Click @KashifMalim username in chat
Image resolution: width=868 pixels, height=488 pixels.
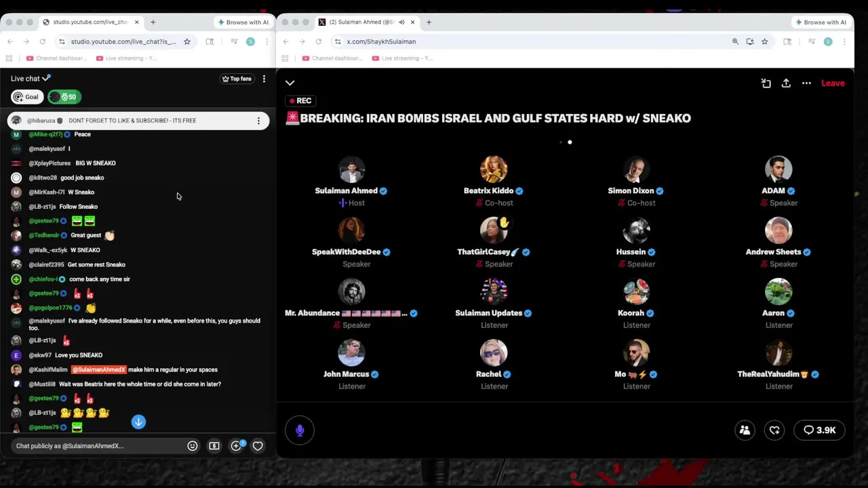(48, 370)
